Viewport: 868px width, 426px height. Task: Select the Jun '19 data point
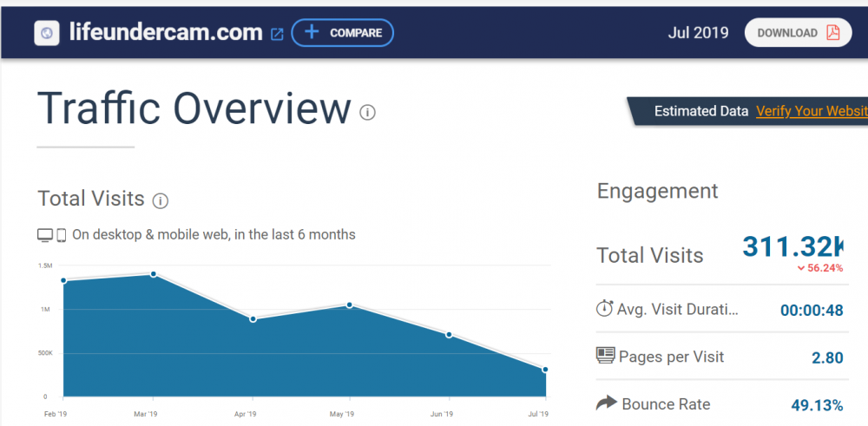(x=449, y=334)
